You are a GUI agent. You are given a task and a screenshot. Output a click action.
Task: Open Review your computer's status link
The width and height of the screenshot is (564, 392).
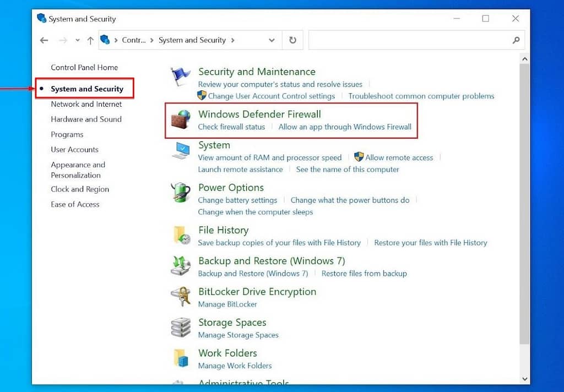(280, 84)
